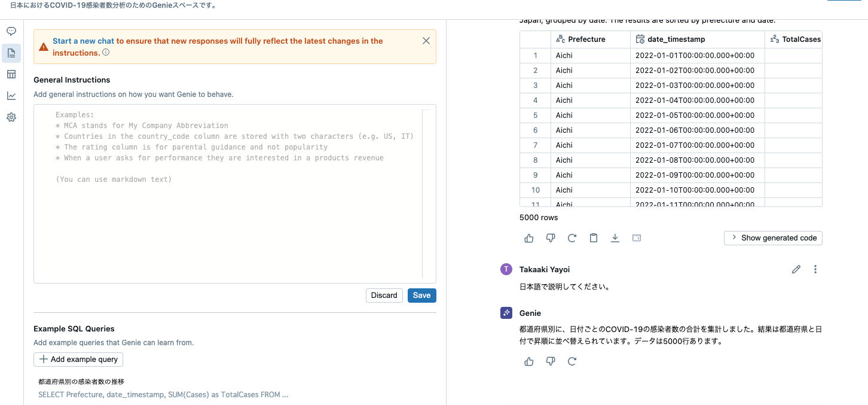
Task: Expand the Show generated code section
Action: [x=773, y=237]
